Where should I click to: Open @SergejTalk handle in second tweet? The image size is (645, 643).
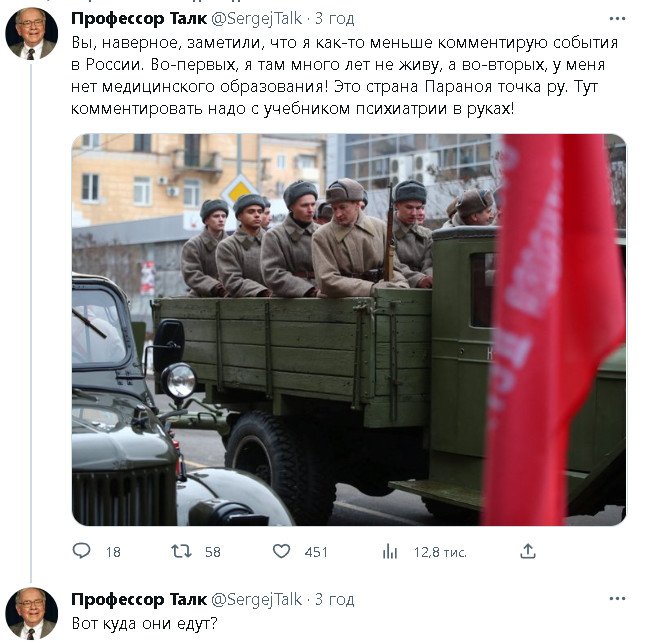pyautogui.click(x=257, y=600)
